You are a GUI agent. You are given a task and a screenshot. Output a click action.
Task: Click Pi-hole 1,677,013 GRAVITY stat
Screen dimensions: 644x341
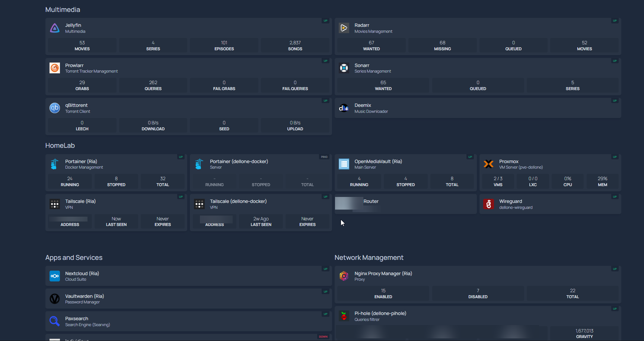tap(584, 333)
